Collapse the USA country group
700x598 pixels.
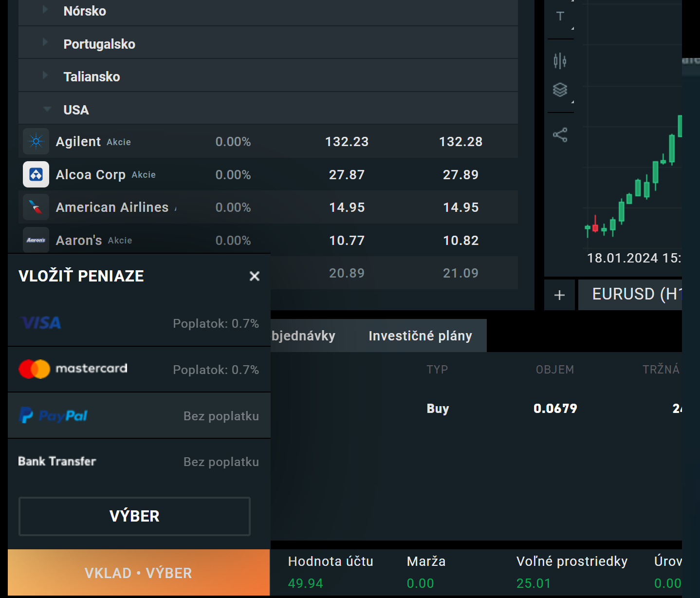[x=47, y=109]
